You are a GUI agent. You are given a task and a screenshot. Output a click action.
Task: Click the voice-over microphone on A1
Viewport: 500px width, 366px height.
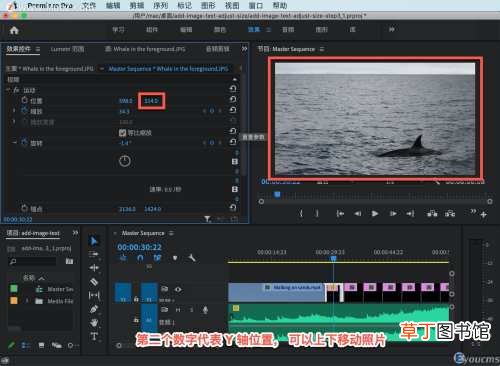(205, 310)
